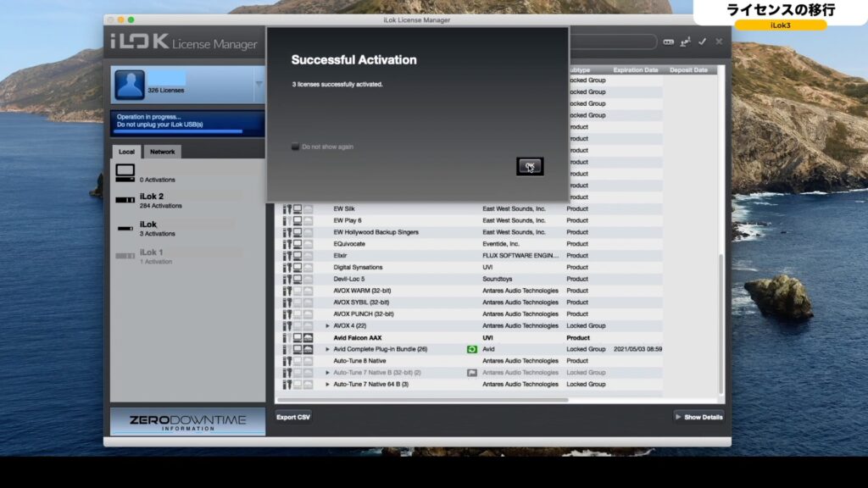The width and height of the screenshot is (868, 488).
Task: Open the Zero Downtime Information banner
Action: click(187, 422)
